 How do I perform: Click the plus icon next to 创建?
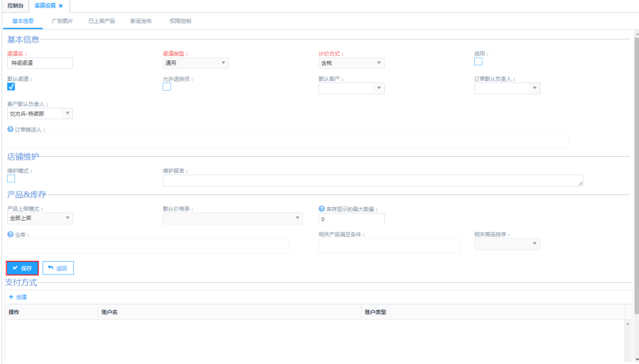pyautogui.click(x=11, y=297)
